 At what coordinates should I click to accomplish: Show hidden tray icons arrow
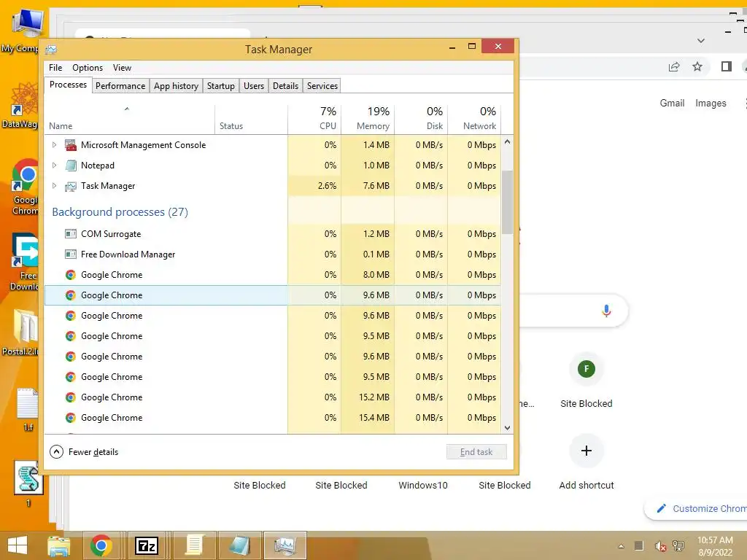coord(621,546)
